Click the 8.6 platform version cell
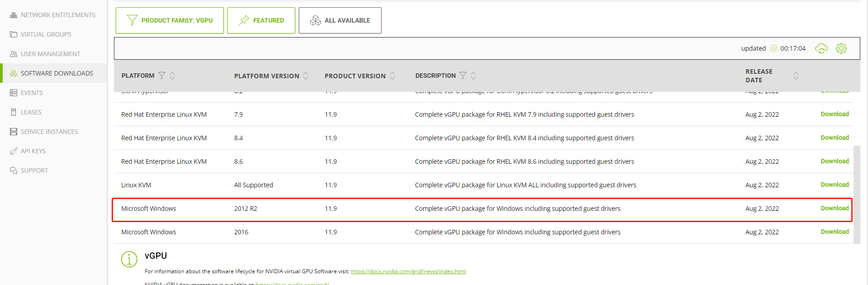The image size is (868, 285). (238, 161)
